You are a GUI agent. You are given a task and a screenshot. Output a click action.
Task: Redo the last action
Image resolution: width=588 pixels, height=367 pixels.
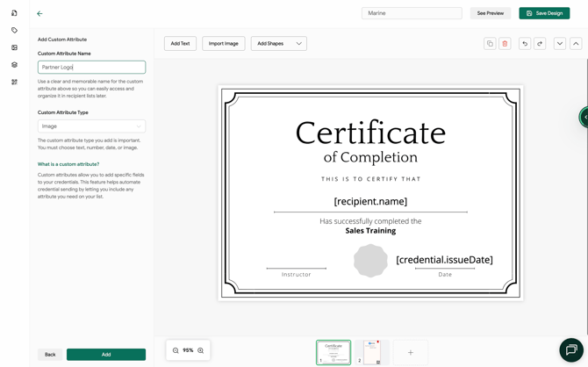tap(540, 44)
